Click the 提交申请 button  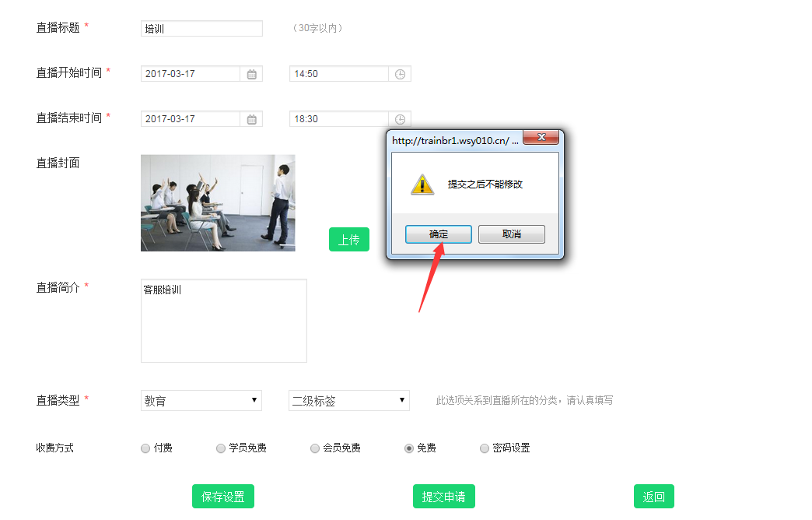click(444, 497)
